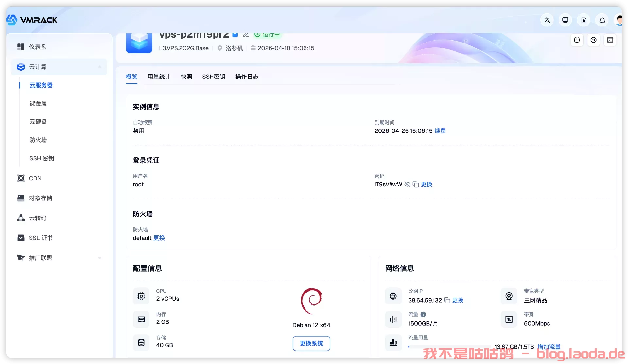Click the power off icon for the VPS
Screen dimensions: 628x364
(x=577, y=40)
